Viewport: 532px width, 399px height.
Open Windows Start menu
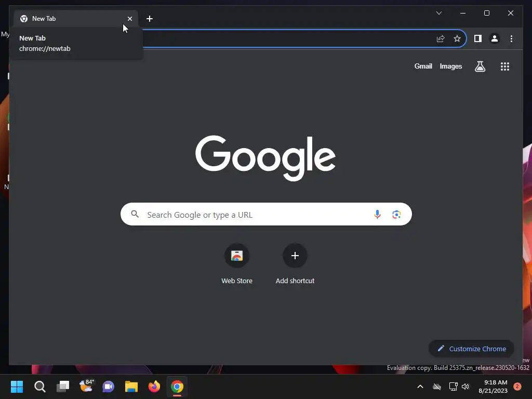click(17, 387)
